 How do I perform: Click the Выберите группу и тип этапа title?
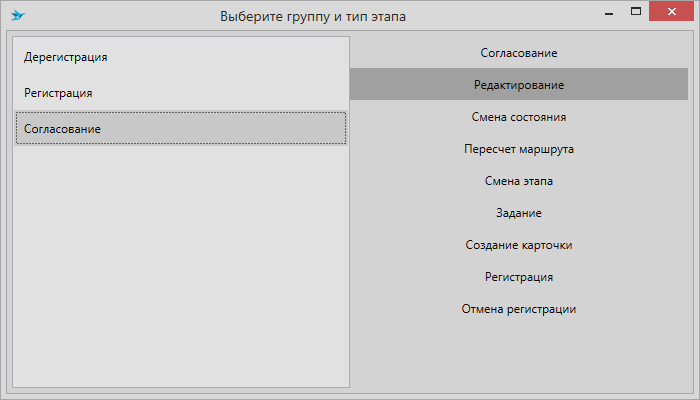pyautogui.click(x=313, y=17)
